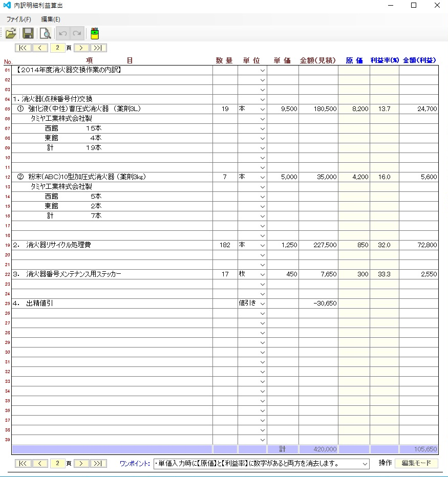The width and height of the screenshot is (448, 477).
Task: Click the total profit 105,650
Action: click(419, 449)
